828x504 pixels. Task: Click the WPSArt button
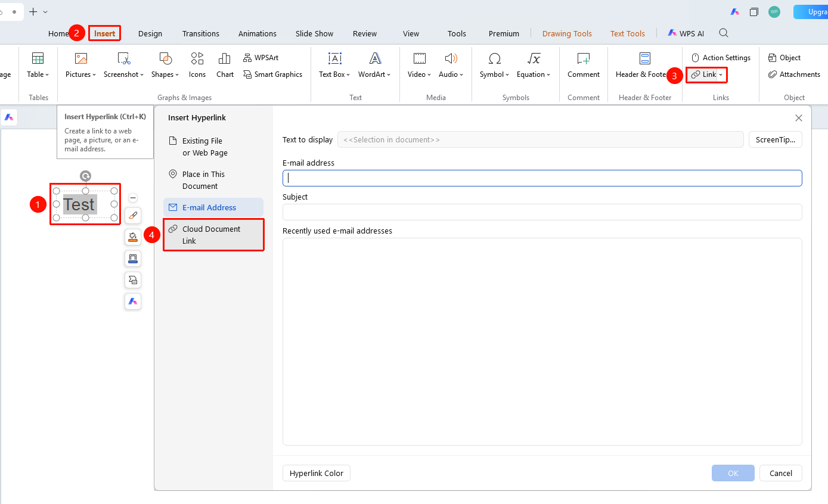pos(261,58)
